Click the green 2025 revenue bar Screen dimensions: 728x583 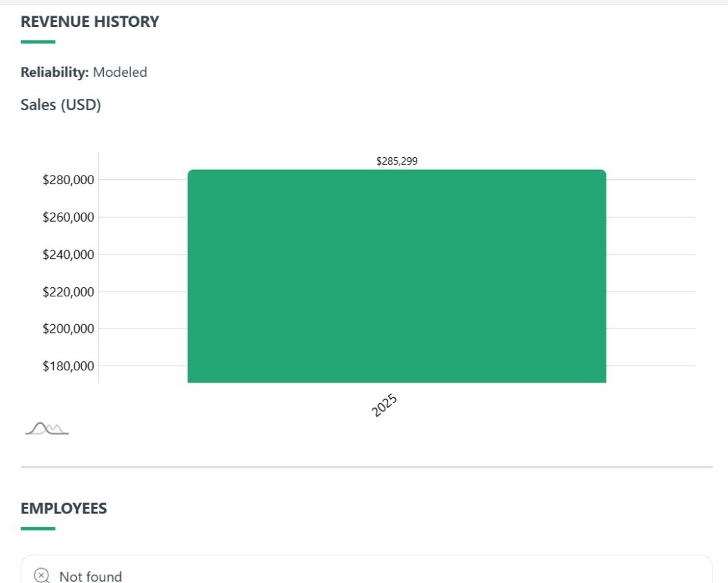[x=397, y=277]
